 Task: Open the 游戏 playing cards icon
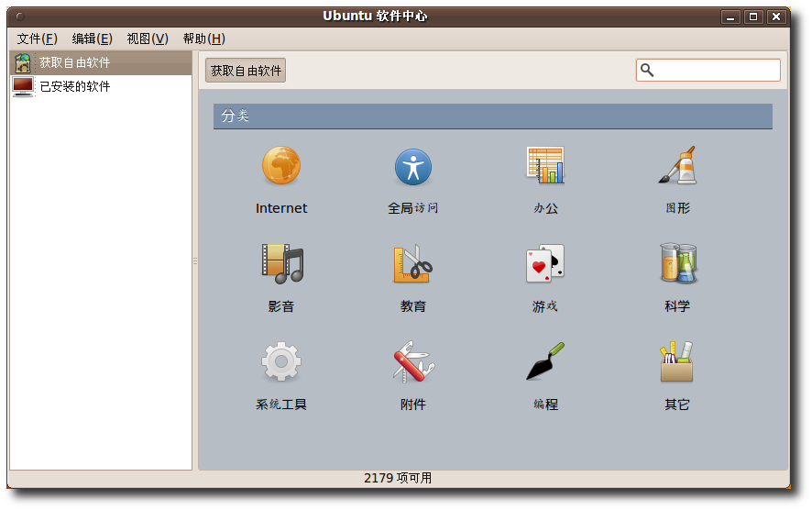point(545,264)
